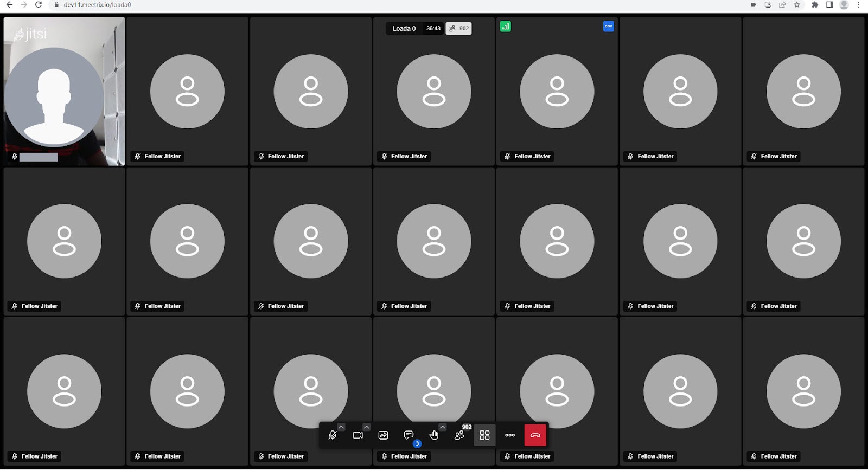
Task: Click the 902 participants count badge at top
Action: click(458, 29)
